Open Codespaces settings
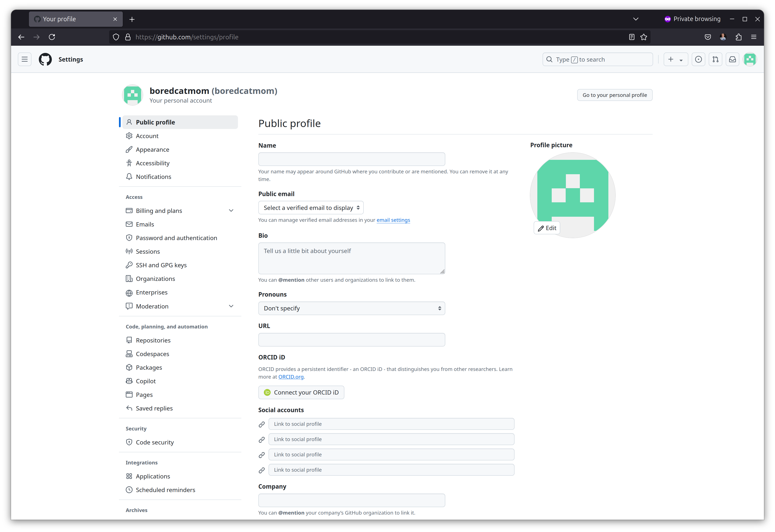Screen dimensions: 775x532 click(x=180, y=354)
